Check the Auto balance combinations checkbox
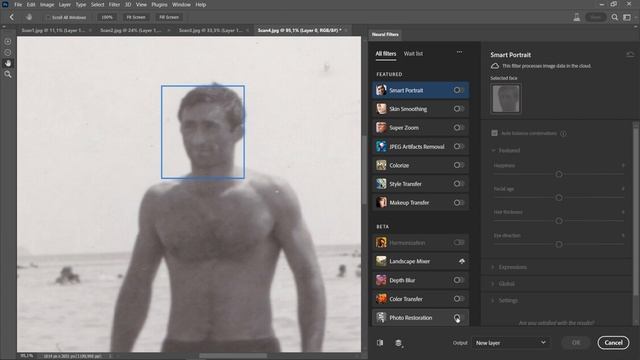640x360 pixels. 494,133
